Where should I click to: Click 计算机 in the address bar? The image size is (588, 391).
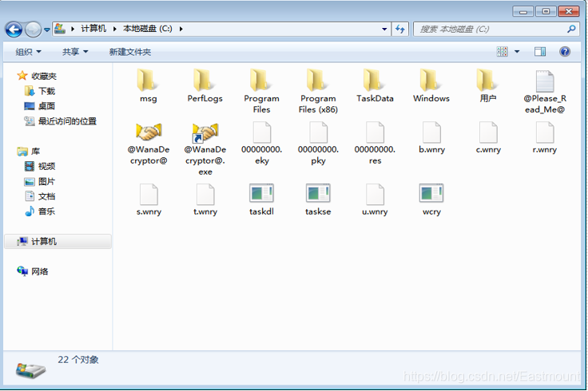[x=93, y=29]
